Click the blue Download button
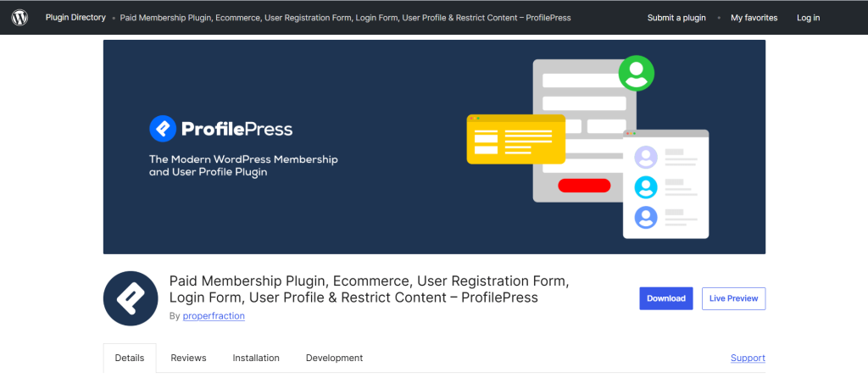 coord(666,298)
